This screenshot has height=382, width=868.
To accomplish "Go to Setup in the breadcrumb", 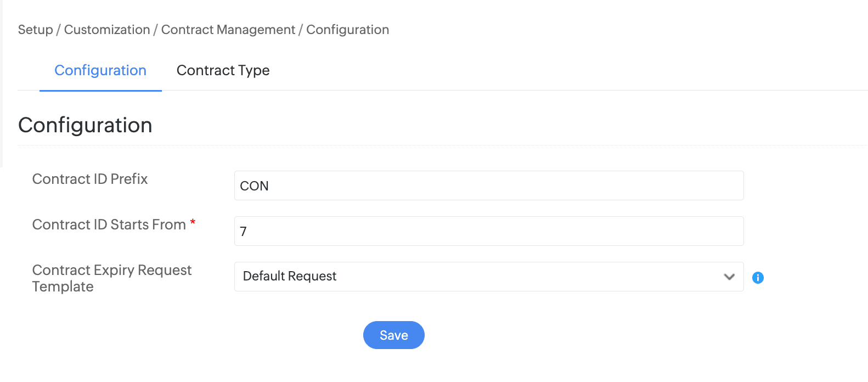I will pyautogui.click(x=35, y=30).
